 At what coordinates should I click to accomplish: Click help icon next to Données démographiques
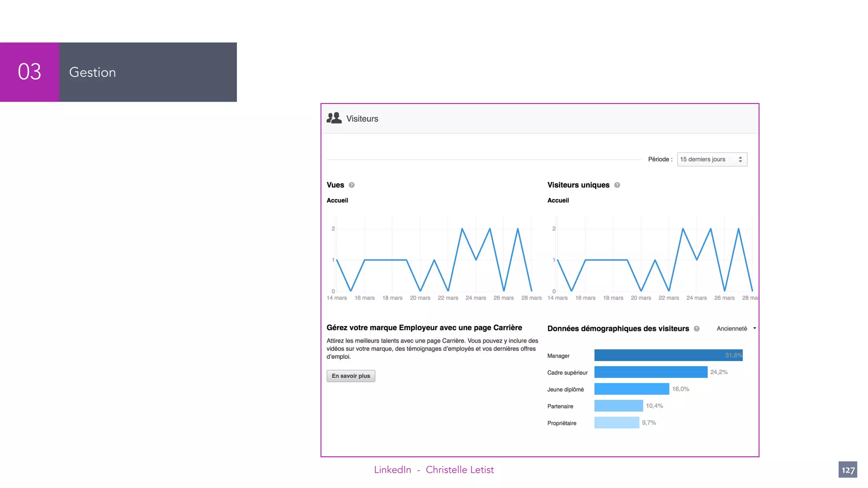click(696, 329)
